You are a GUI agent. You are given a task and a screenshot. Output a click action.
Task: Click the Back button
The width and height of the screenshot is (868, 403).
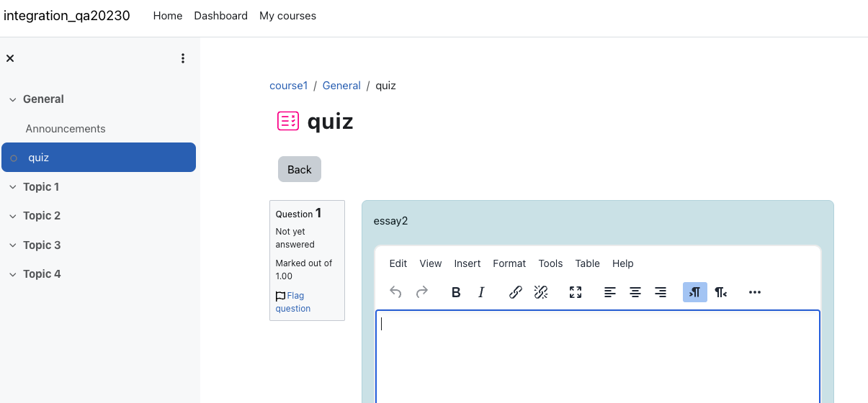[x=300, y=169]
